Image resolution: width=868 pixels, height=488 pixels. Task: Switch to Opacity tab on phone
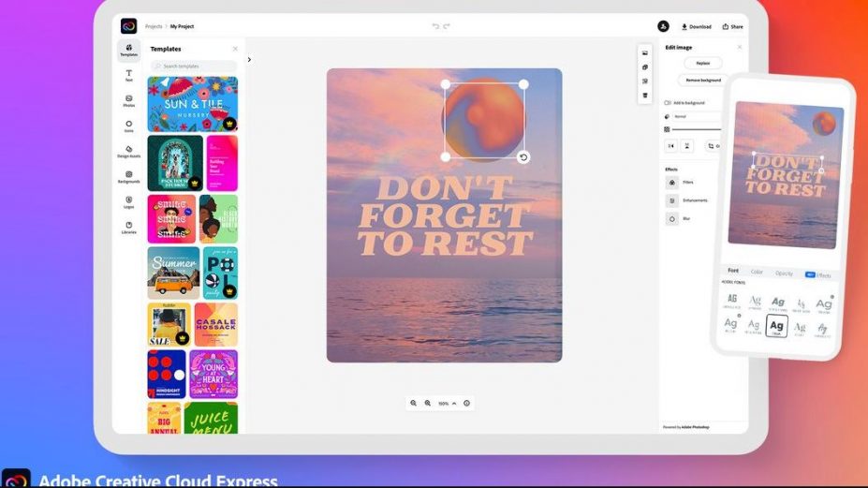click(x=784, y=274)
